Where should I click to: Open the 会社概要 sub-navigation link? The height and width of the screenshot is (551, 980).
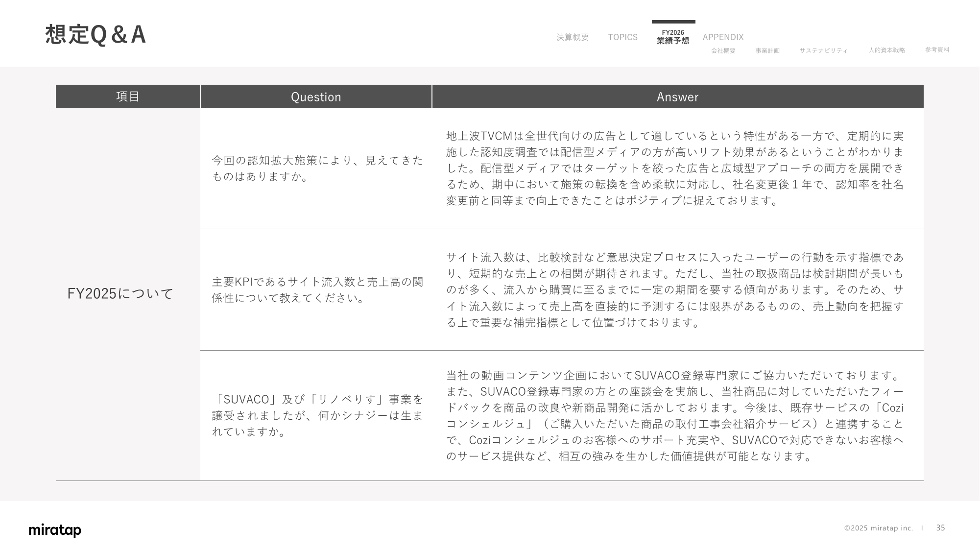[723, 50]
